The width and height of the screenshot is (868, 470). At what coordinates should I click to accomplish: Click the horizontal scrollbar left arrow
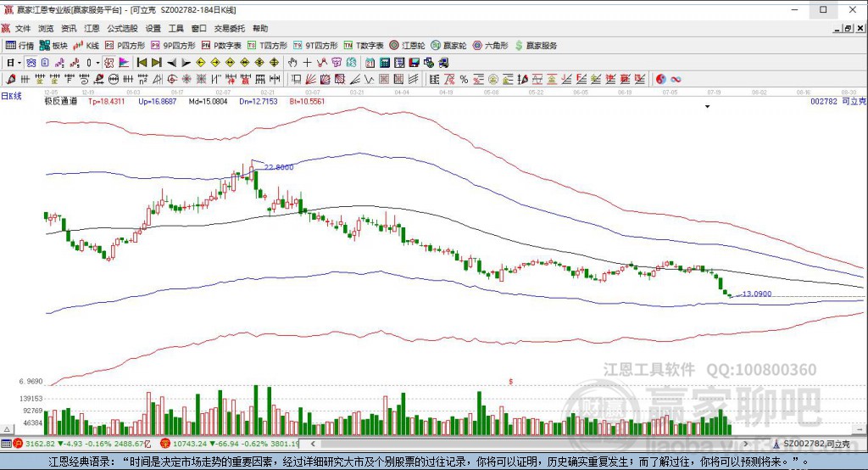tap(313, 444)
